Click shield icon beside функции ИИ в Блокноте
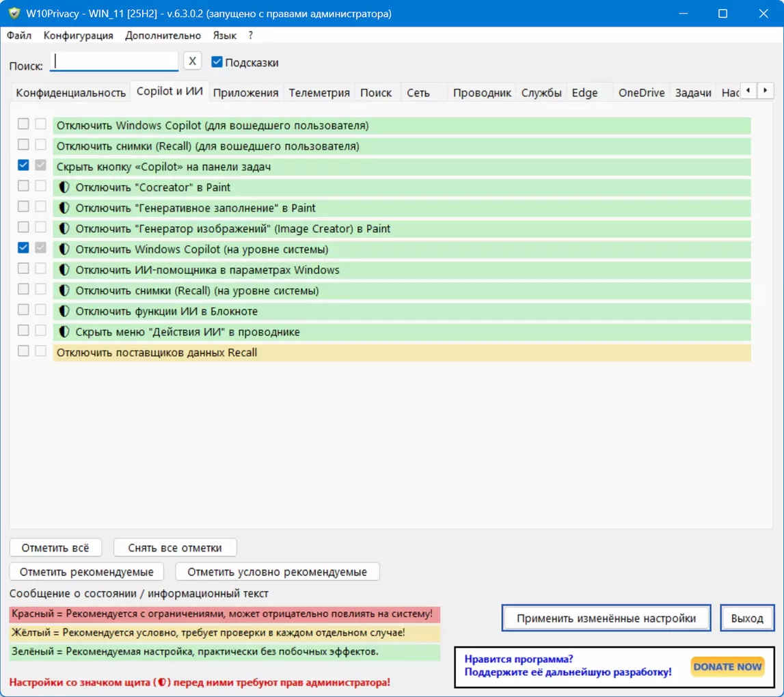Screen dimensions: 784x697 tap(64, 311)
